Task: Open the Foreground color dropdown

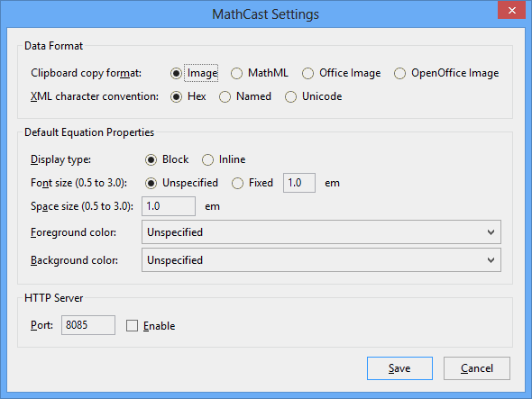Action: pyautogui.click(x=321, y=232)
